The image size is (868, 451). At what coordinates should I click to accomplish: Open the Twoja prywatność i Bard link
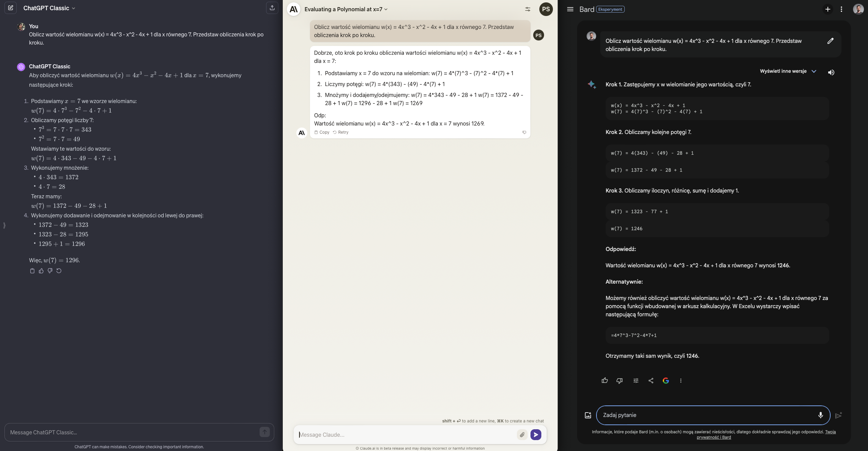pos(714,437)
